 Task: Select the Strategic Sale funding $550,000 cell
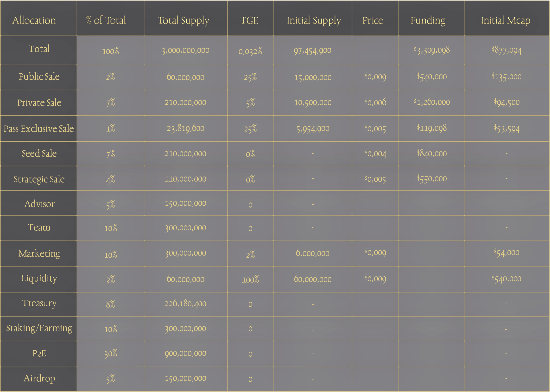coord(432,179)
